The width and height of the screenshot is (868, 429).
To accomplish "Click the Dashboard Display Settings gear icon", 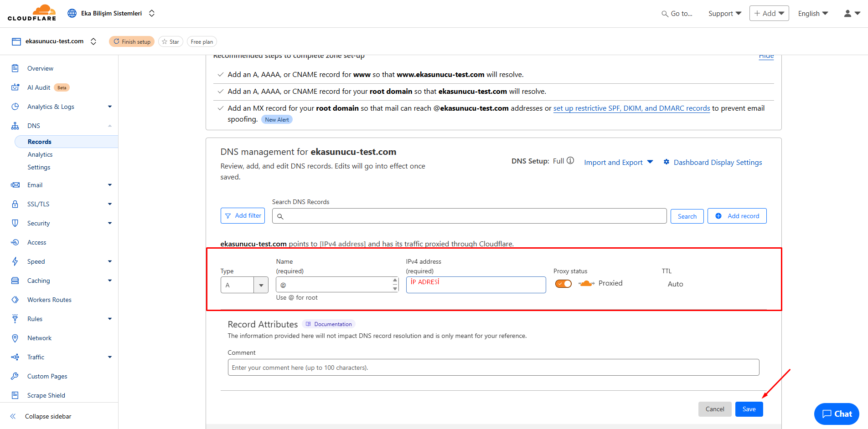I will [666, 162].
